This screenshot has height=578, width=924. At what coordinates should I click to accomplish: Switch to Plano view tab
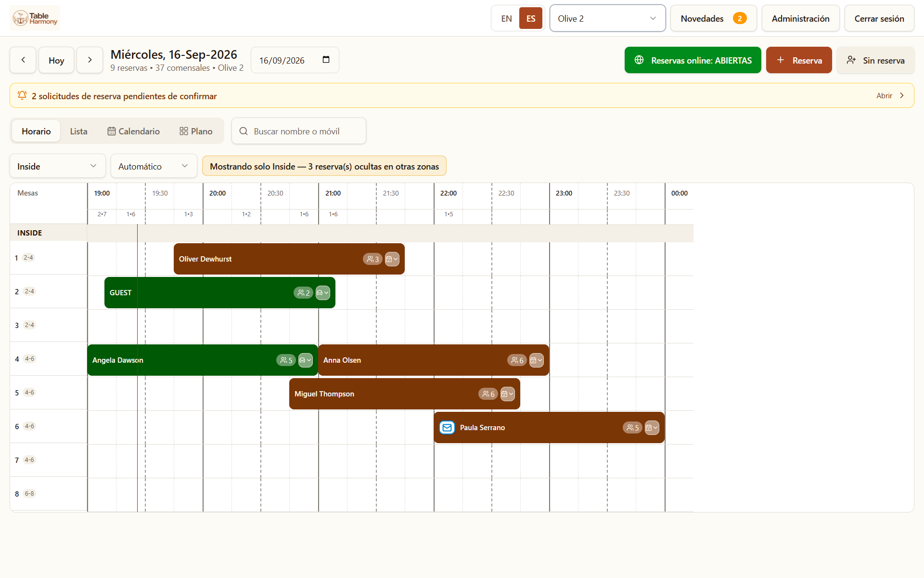pos(196,131)
